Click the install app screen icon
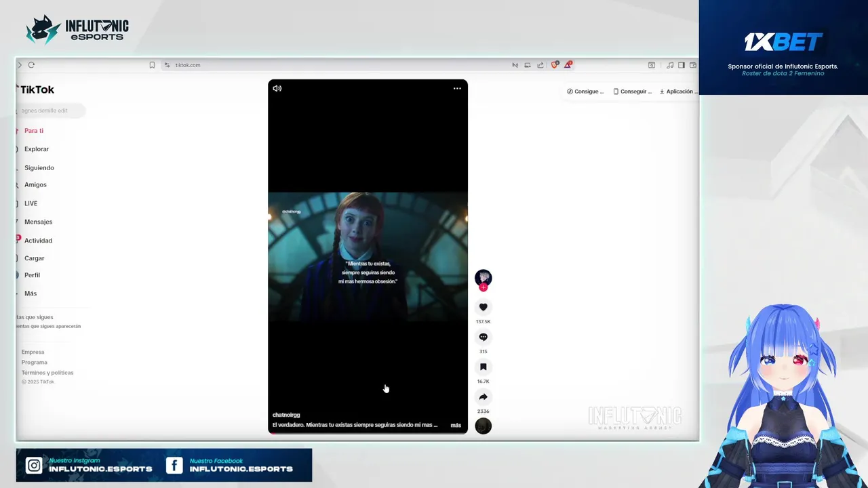 pos(528,65)
